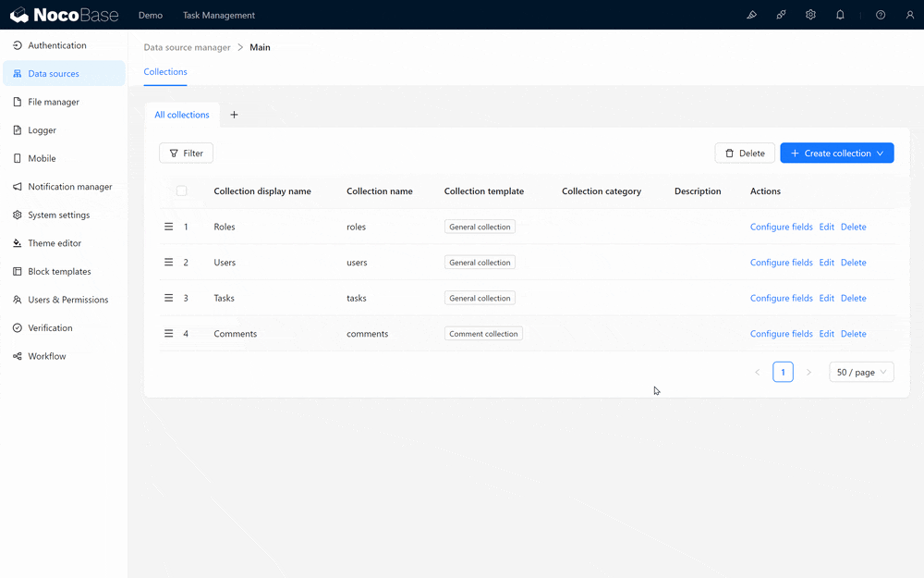924x578 pixels.
Task: Click the Comment collection template tag
Action: coord(483,333)
